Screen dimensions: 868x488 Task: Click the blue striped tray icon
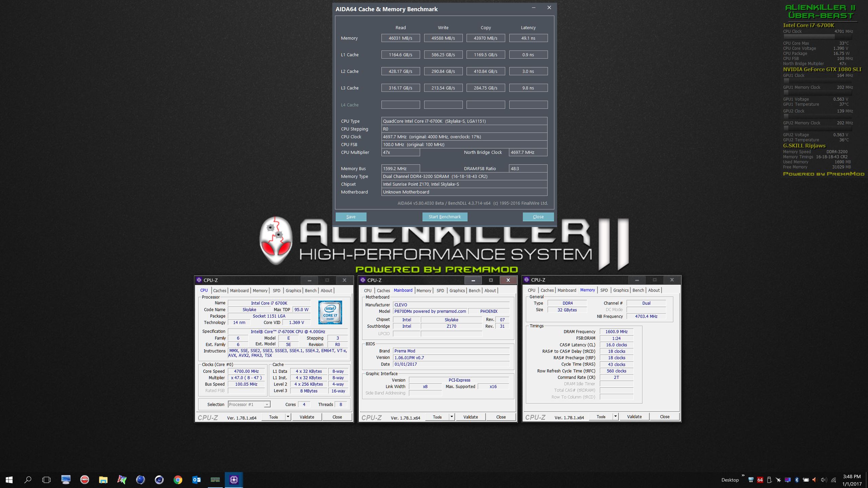(x=751, y=480)
